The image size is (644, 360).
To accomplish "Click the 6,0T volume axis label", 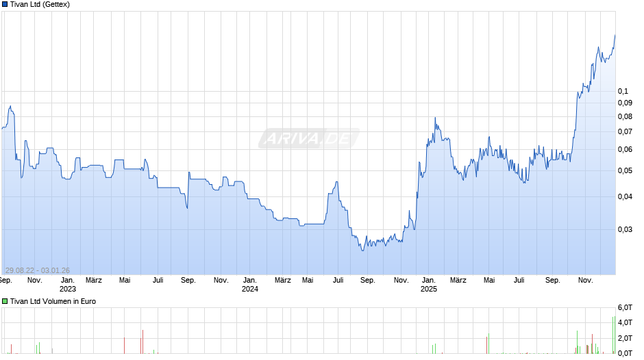I will (625, 307).
